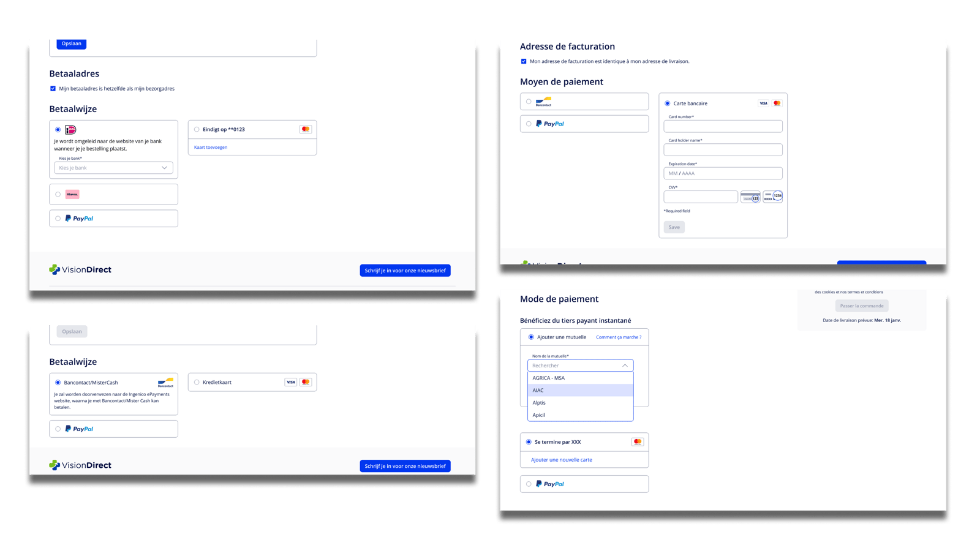This screenshot has width=980, height=548.
Task: Select PayPal radio in bottom-left Betaalwijze panel
Action: (x=58, y=429)
